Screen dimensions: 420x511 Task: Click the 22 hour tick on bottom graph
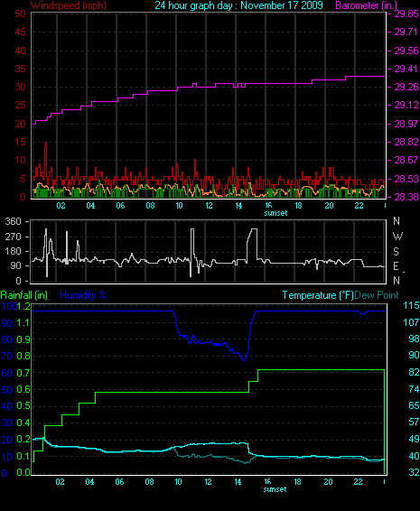pos(358,482)
